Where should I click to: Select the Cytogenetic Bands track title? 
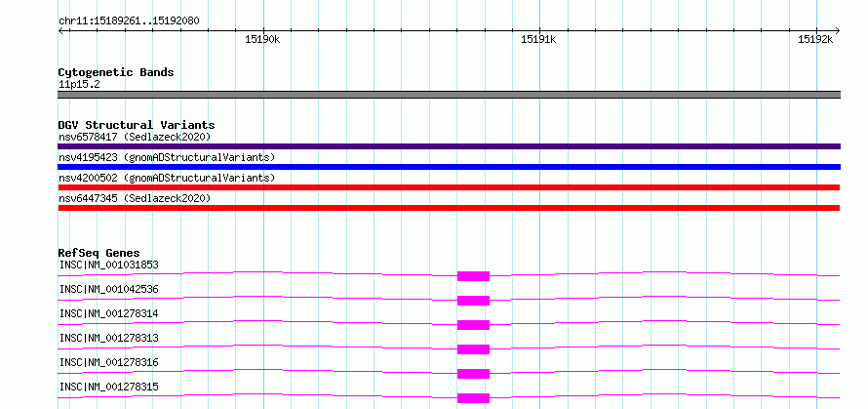click(x=116, y=72)
